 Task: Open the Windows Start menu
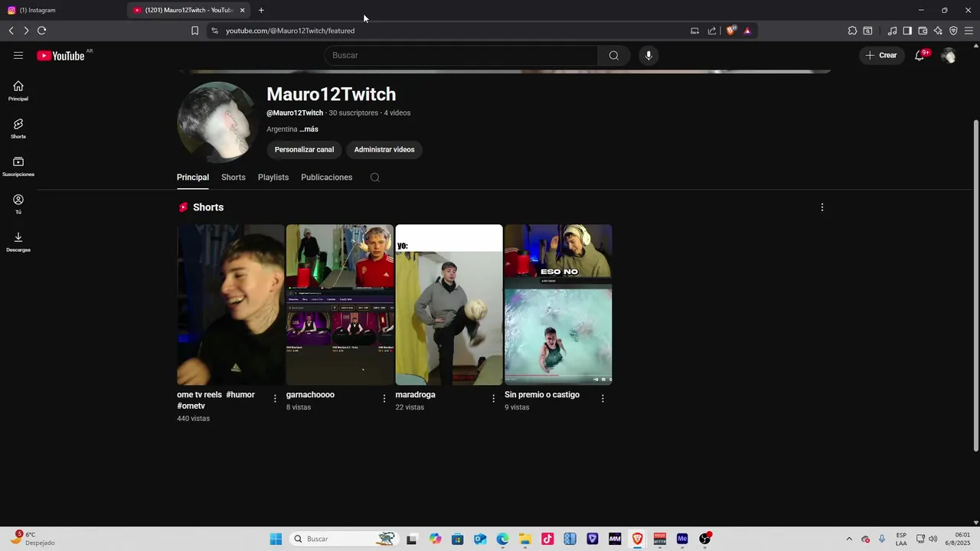pos(276,539)
